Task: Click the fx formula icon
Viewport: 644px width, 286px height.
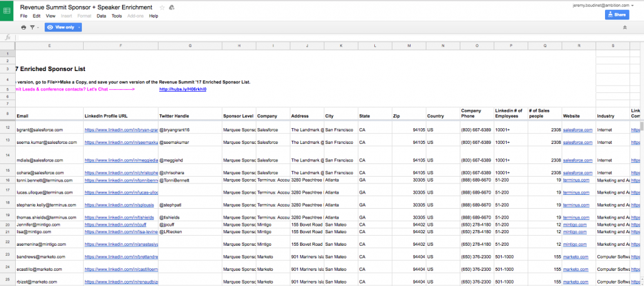Action: coord(8,37)
